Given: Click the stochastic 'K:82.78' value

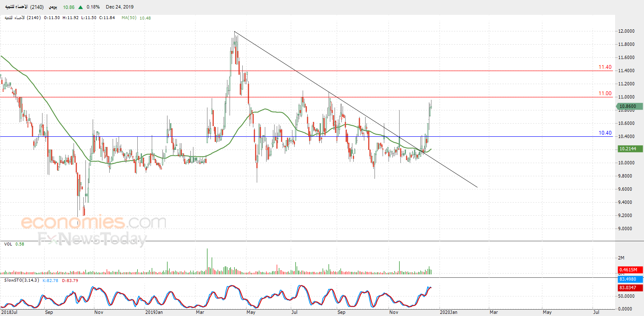Looking at the screenshot, I should pos(51,280).
